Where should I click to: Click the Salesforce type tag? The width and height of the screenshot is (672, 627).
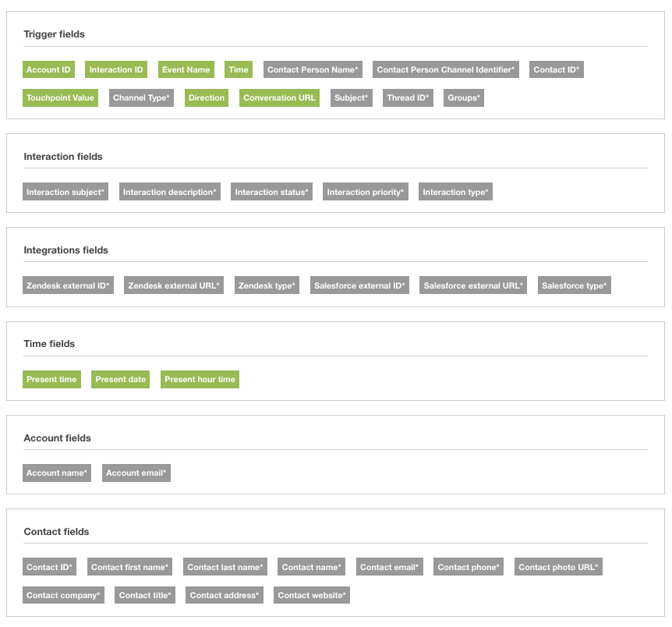pos(574,286)
